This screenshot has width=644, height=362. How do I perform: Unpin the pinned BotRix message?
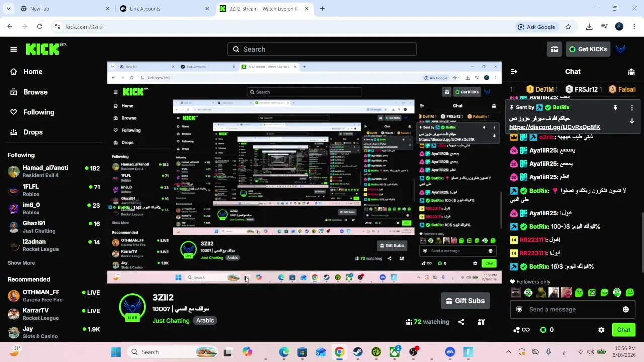point(615,108)
